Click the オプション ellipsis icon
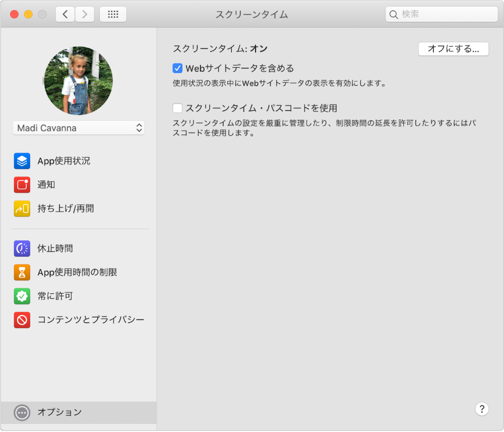Image resolution: width=504 pixels, height=432 pixels. [22, 413]
